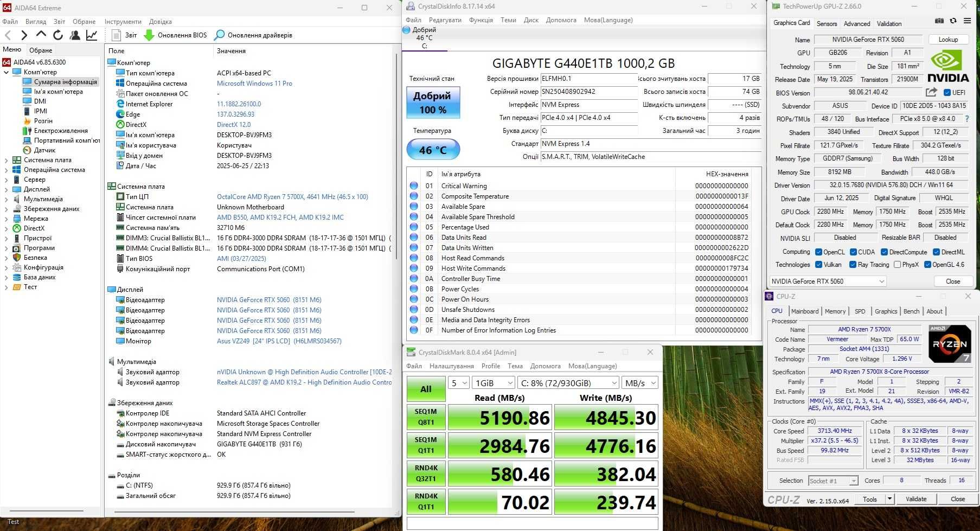Run the SEQ1M Q8T1 test button
Screen dimensions: 980x531
426,417
